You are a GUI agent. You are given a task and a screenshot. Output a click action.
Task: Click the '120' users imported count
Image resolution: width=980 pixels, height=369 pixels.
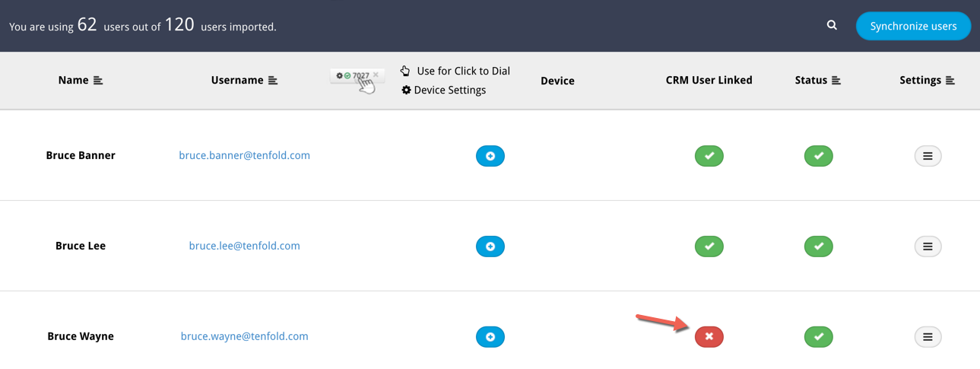click(x=180, y=24)
